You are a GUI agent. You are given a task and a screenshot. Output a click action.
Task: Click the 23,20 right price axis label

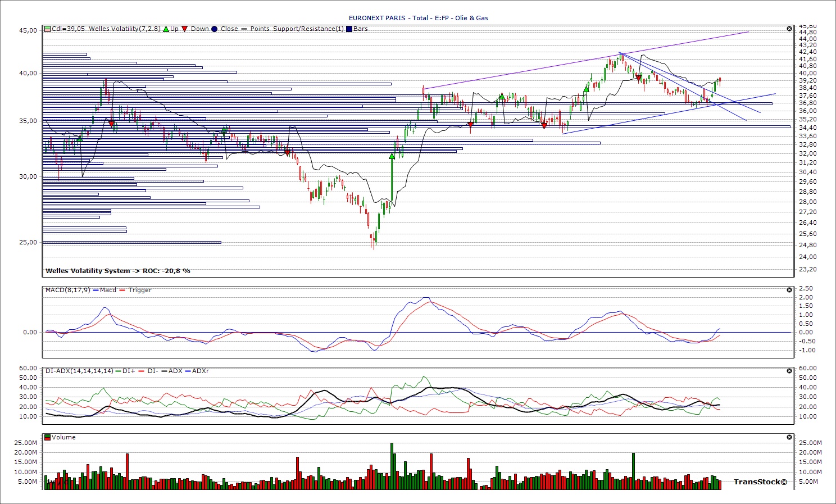[807, 269]
